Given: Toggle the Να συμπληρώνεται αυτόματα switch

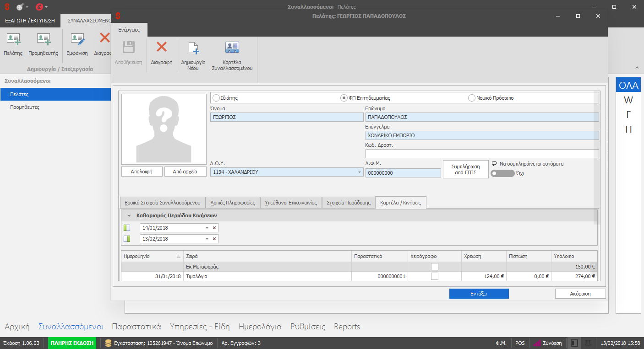Looking at the screenshot, I should coord(502,173).
